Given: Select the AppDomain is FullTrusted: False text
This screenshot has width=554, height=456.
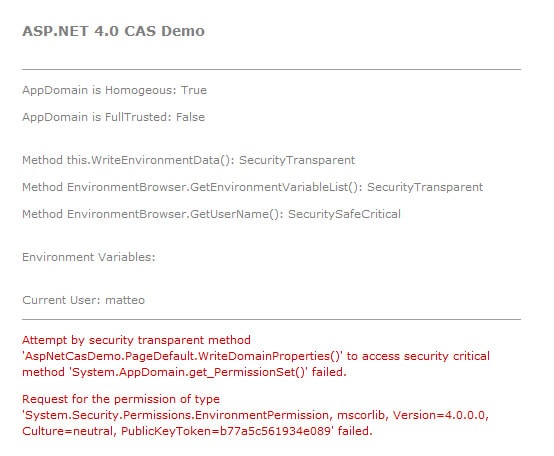Looking at the screenshot, I should (113, 117).
